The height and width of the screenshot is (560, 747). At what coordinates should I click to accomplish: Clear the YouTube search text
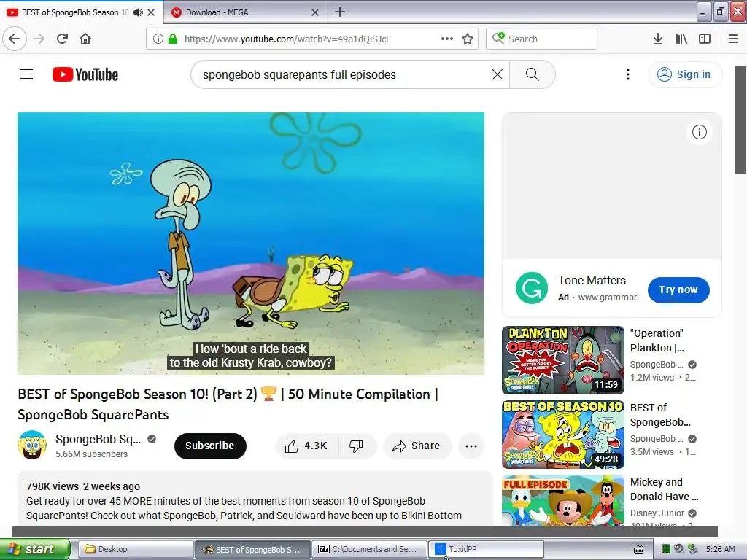pyautogui.click(x=498, y=75)
